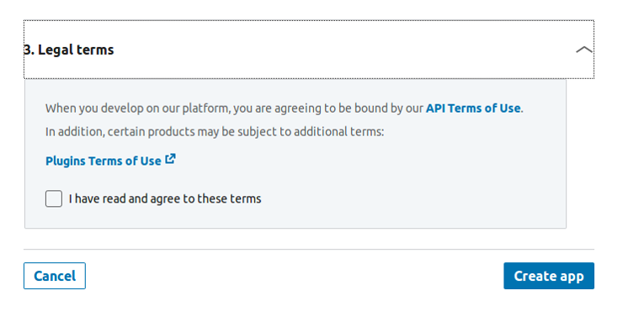Toggle the Legal terms accordion header
This screenshot has width=644, height=322.
309,50
